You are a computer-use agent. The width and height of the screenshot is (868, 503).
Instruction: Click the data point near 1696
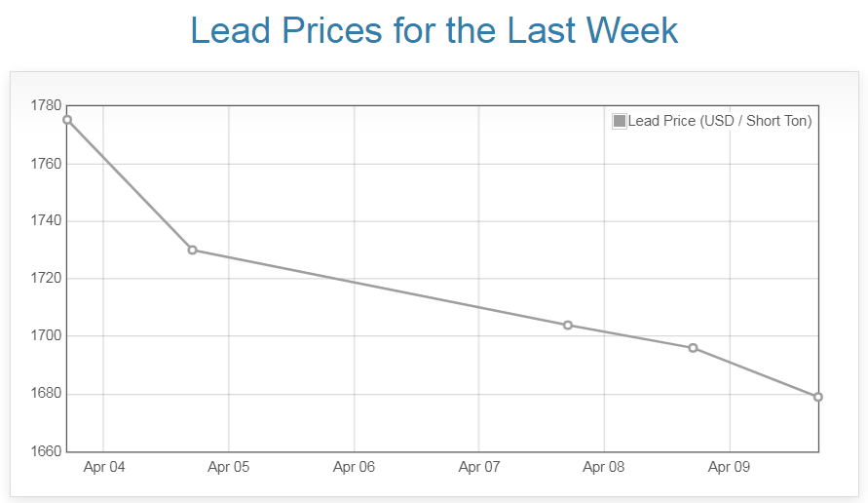pyautogui.click(x=693, y=348)
